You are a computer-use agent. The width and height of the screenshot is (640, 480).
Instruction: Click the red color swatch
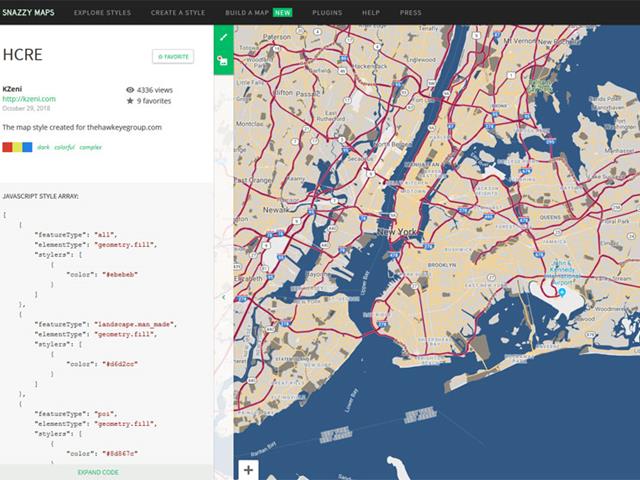pos(7,147)
